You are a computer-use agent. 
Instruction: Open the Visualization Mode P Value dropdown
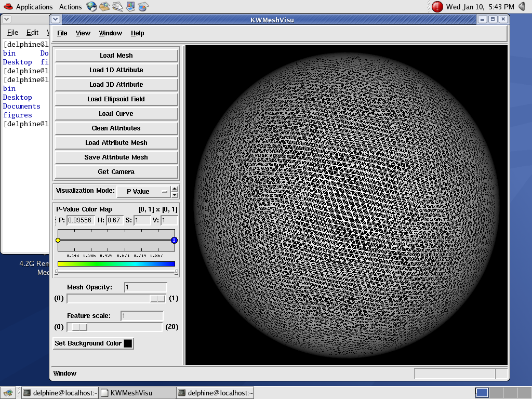click(143, 191)
